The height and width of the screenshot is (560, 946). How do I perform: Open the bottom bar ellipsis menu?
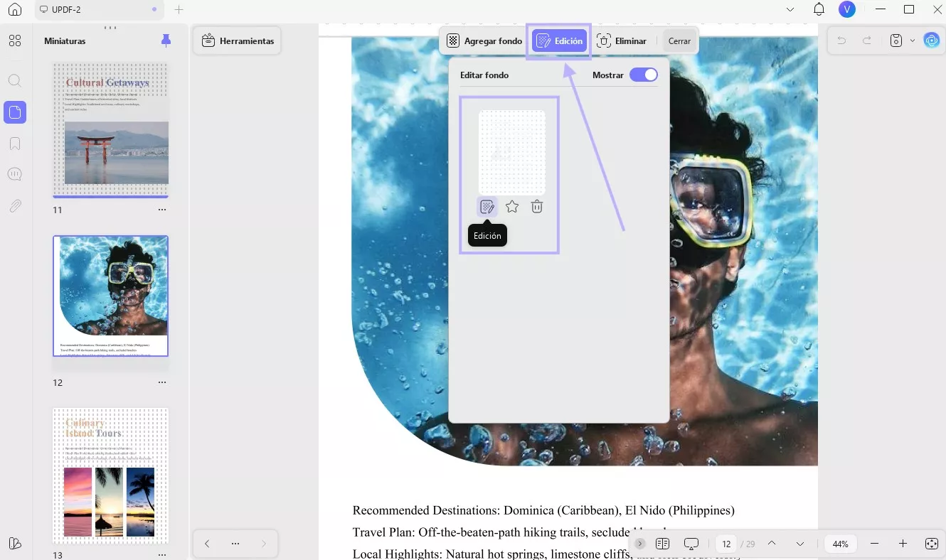point(235,544)
